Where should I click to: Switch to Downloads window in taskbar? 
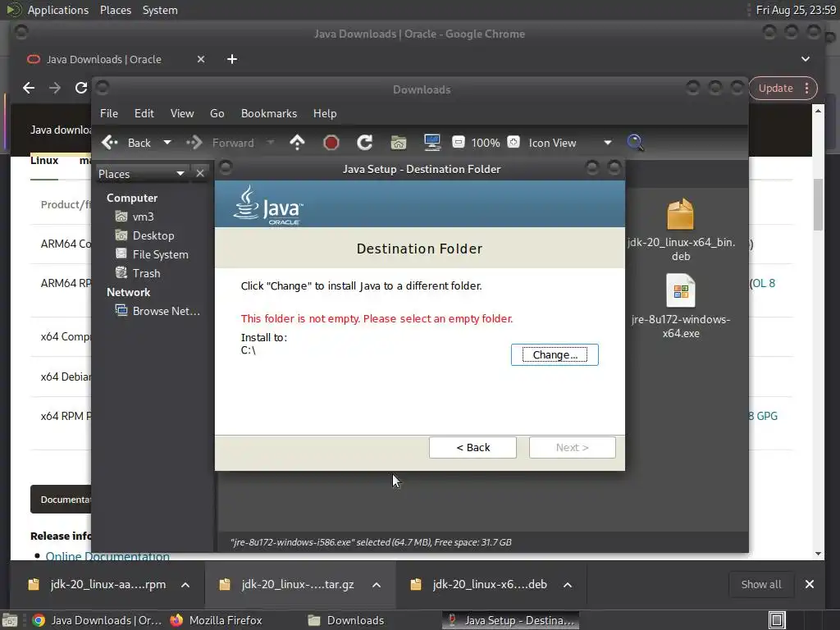pyautogui.click(x=347, y=620)
